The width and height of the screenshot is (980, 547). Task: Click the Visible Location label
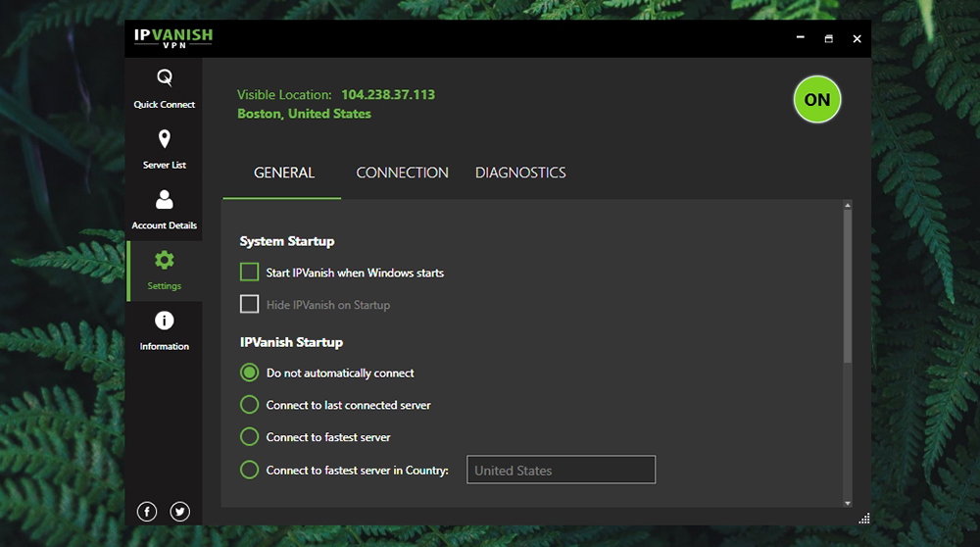pyautogui.click(x=284, y=95)
